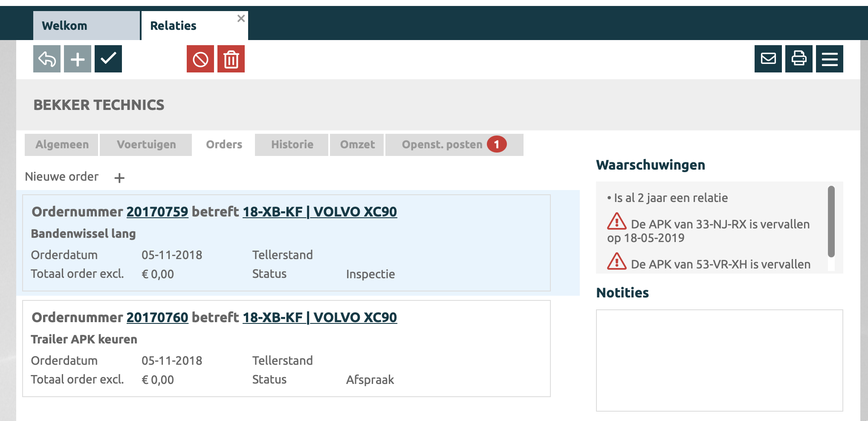Image resolution: width=868 pixels, height=421 pixels.
Task: Open order number 20170759 link
Action: click(x=157, y=212)
